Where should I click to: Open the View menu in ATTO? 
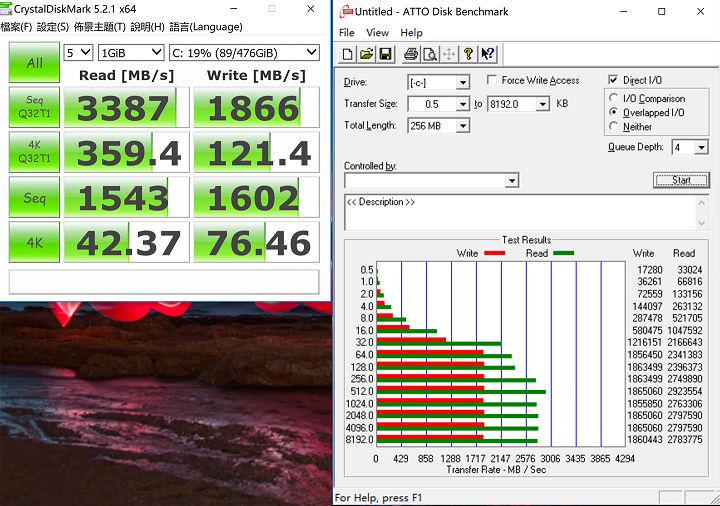[377, 33]
